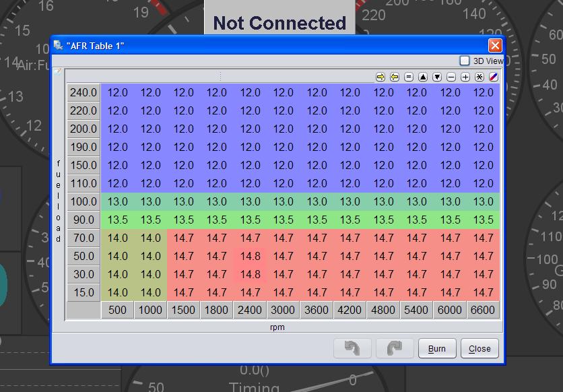
Task: Select the 14.8 cell in the 30.0 load row
Action: pos(251,275)
